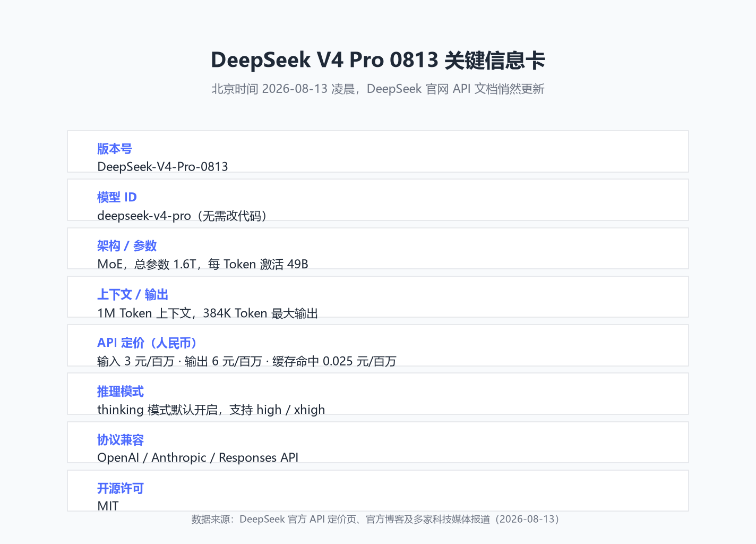Viewport: 756px width, 544px height.
Task: Click the title 'DeepSeek V4 Pro 0813 关键信息卡'
Action: pyautogui.click(x=378, y=60)
